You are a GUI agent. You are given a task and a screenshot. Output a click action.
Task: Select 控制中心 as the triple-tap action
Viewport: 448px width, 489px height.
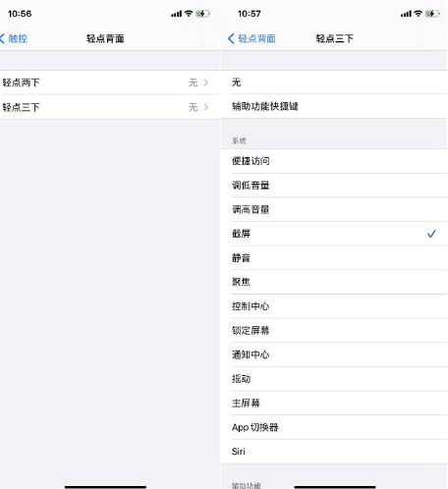coord(334,306)
